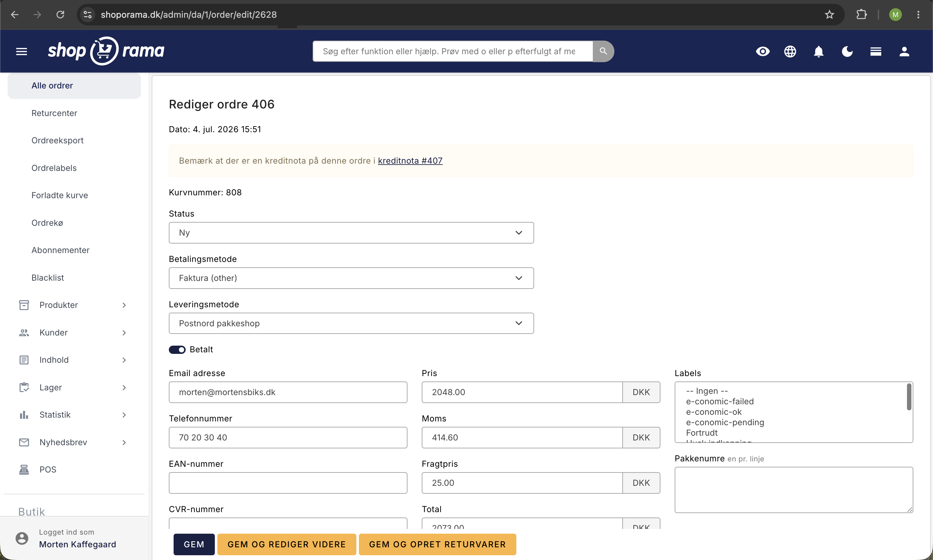
Task: Click the eye preview icon in the header
Action: [x=762, y=51]
